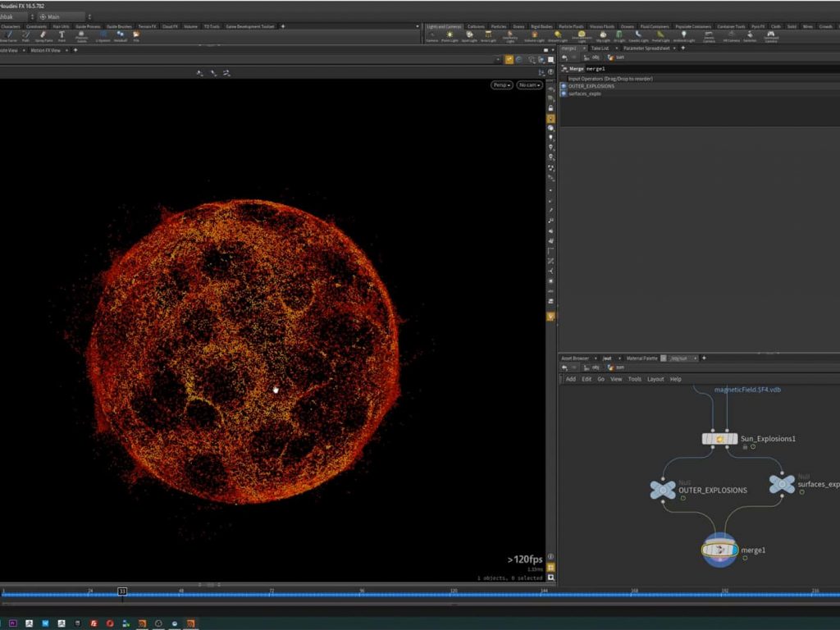Open the network path dropdown next to out
The height and width of the screenshot is (630, 840).
[x=620, y=358]
